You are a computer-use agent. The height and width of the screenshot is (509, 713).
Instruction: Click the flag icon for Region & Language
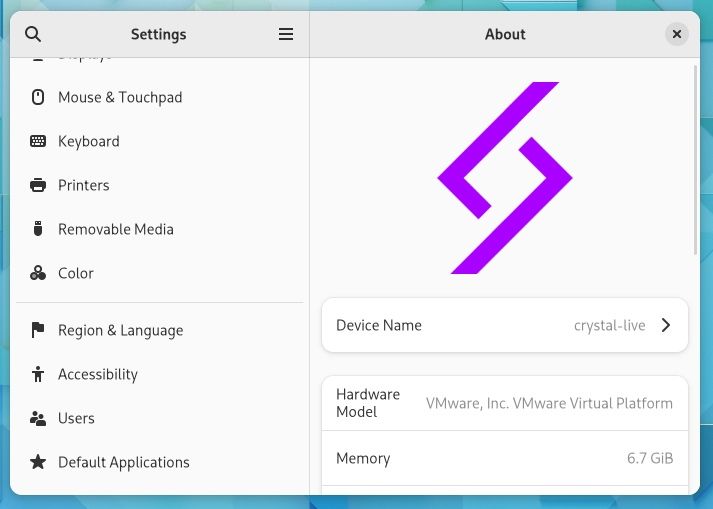(38, 330)
